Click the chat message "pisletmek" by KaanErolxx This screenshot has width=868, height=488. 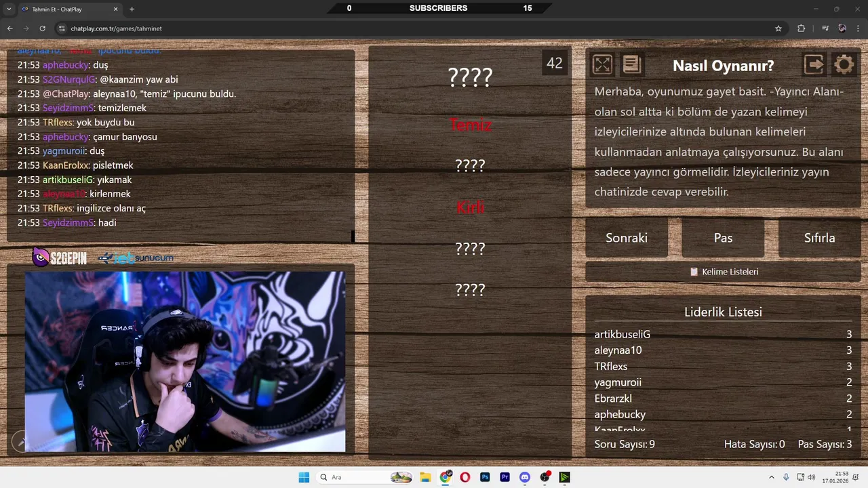(114, 165)
